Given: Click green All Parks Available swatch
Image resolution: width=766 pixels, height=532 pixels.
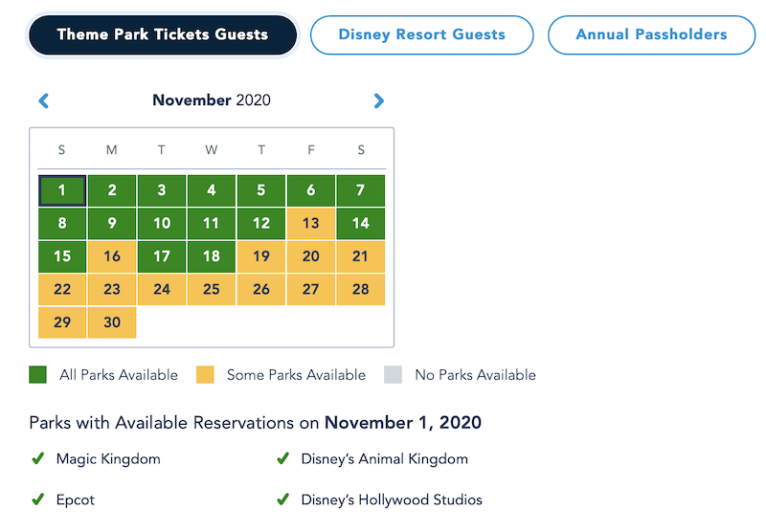Looking at the screenshot, I should click(38, 375).
